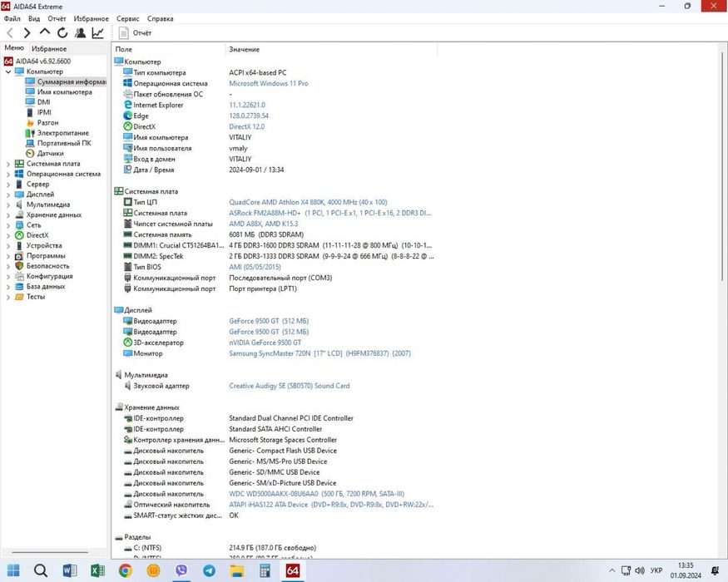Click the Безопасность shield icon
728x582 pixels.
click(x=19, y=266)
